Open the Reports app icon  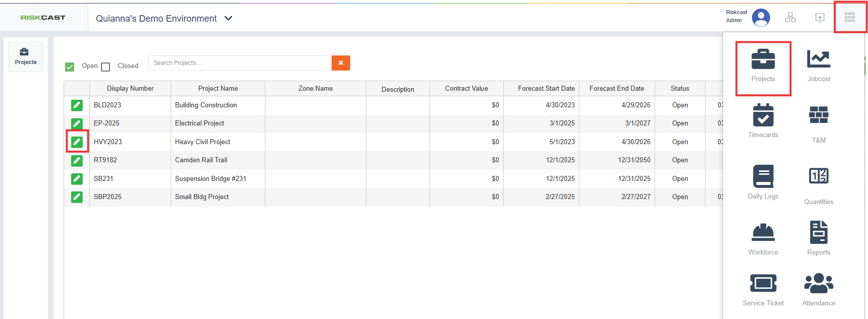pos(819,238)
